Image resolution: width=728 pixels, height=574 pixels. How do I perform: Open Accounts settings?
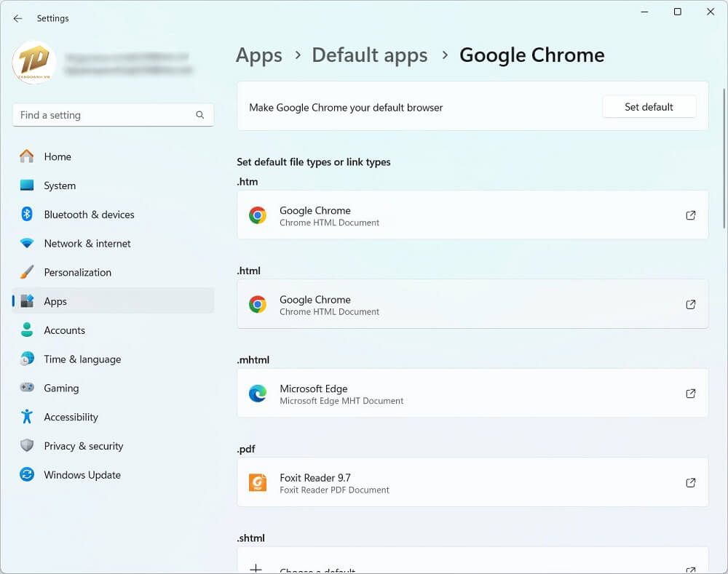[113, 330]
